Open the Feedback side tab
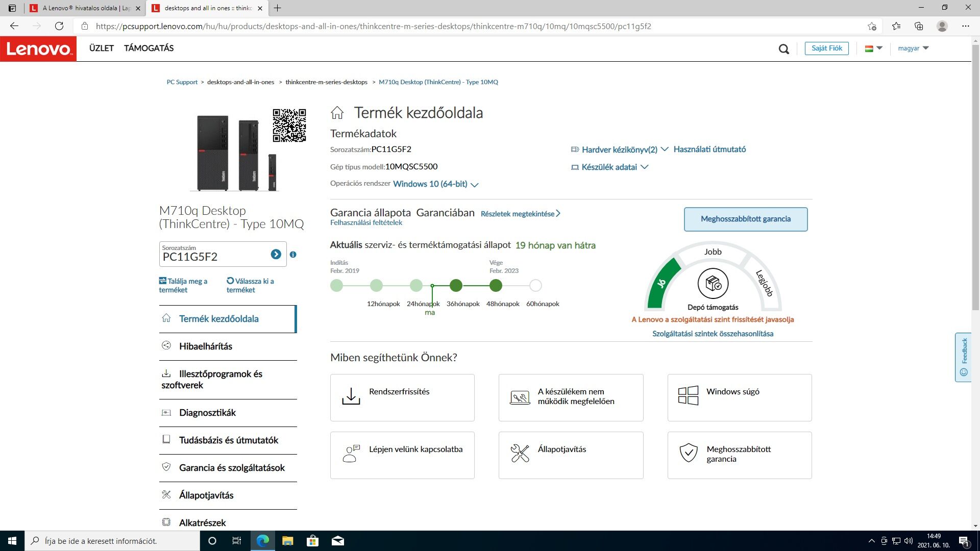Viewport: 980px width, 551px height. [x=963, y=357]
